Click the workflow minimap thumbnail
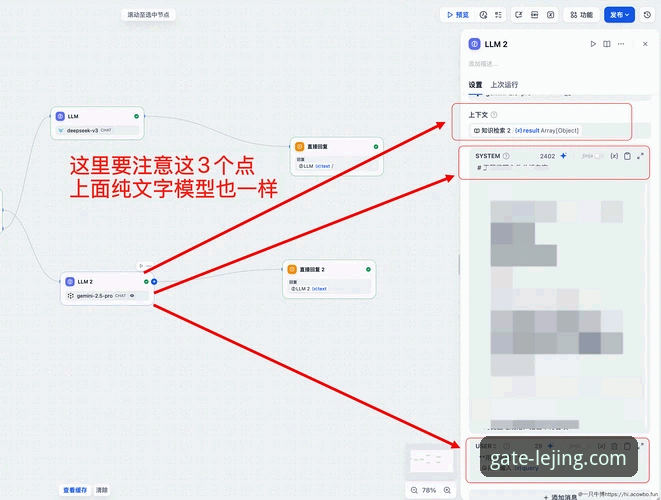The width and height of the screenshot is (661, 500). pyautogui.click(x=431, y=461)
